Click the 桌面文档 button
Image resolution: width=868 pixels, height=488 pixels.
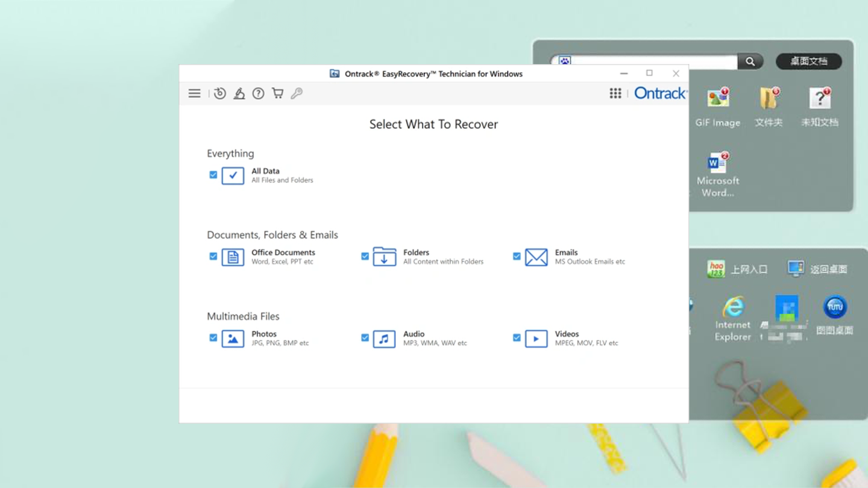[x=809, y=61]
